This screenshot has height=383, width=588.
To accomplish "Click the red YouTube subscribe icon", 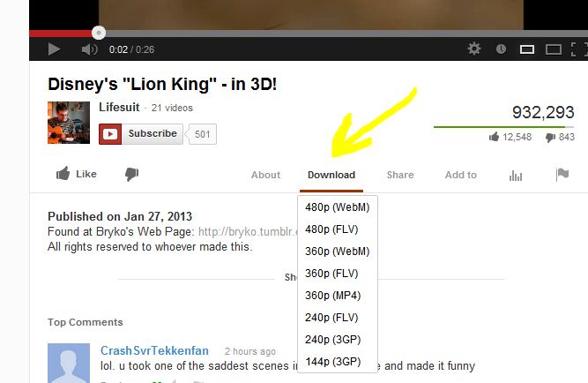I will 110,133.
